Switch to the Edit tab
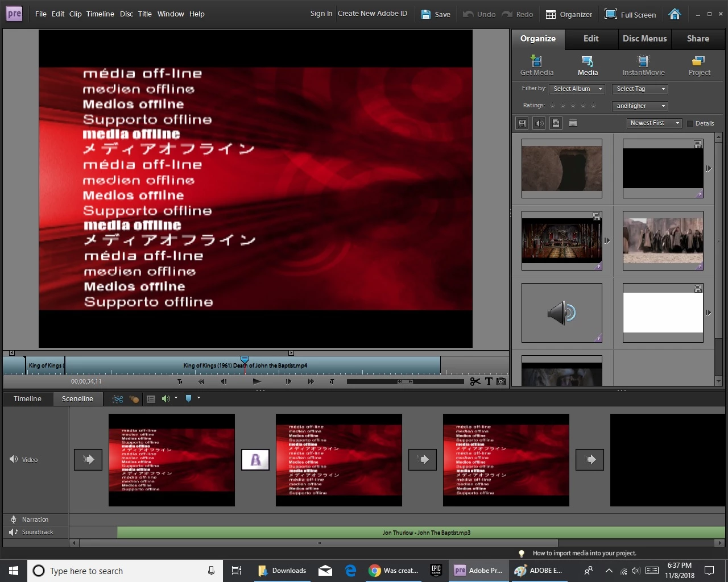This screenshot has height=582, width=728. (x=591, y=39)
